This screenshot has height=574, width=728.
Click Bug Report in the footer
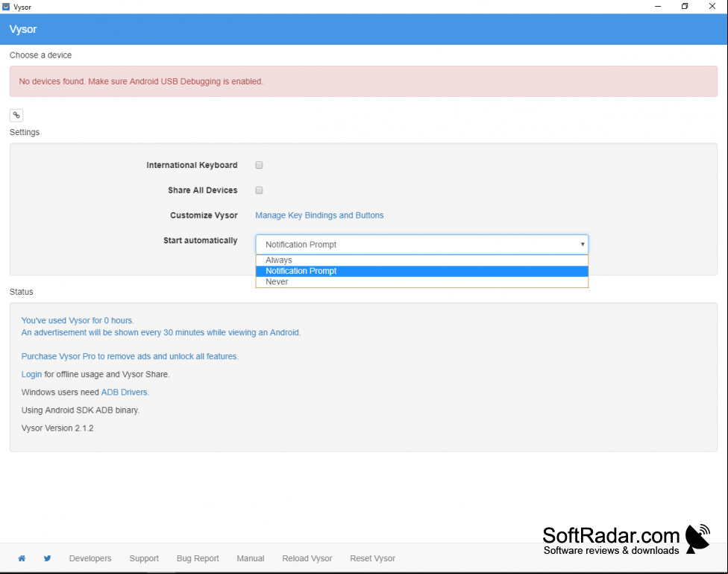point(198,558)
